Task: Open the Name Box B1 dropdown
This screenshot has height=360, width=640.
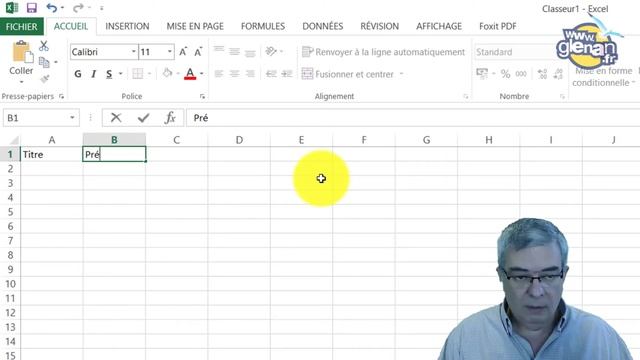Action: (72, 118)
